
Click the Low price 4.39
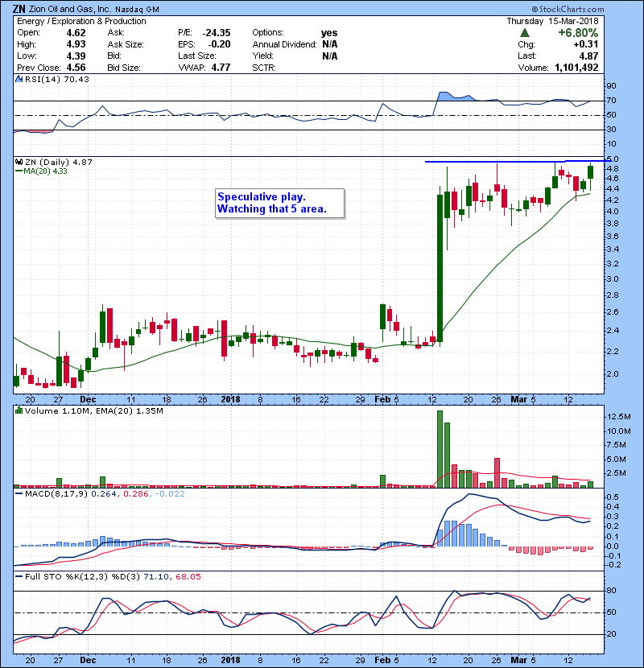pyautogui.click(x=76, y=56)
